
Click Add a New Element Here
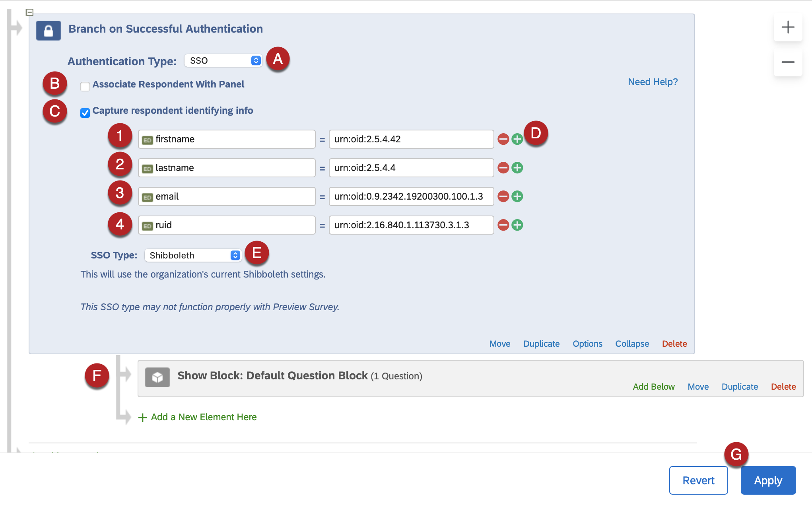197,417
